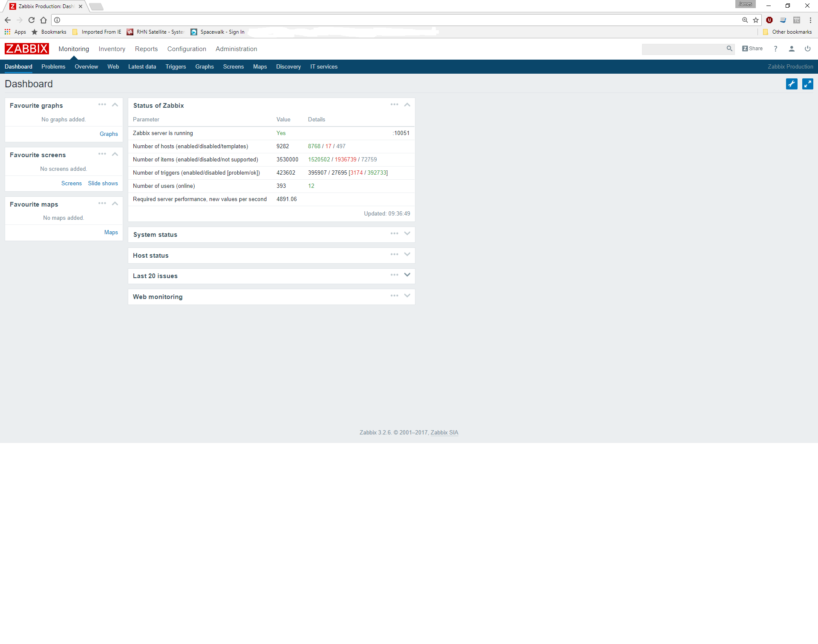Viewport: 818px width, 644px height.
Task: Click the Web submenu item
Action: 113,67
